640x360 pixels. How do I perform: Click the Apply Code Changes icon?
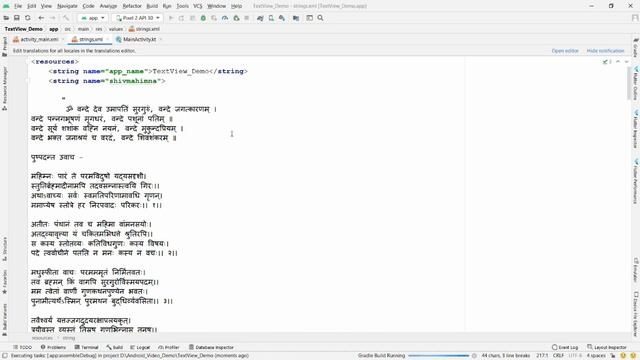pos(192,18)
